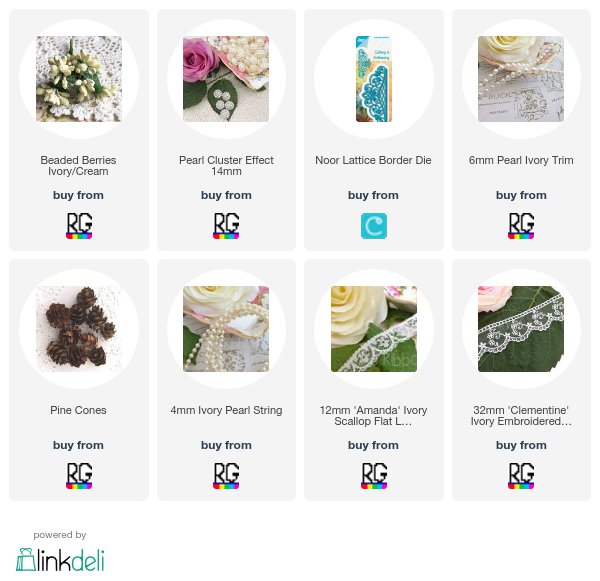View the Pine Cones product photo
Screen dimensions: 600x581
[79, 329]
